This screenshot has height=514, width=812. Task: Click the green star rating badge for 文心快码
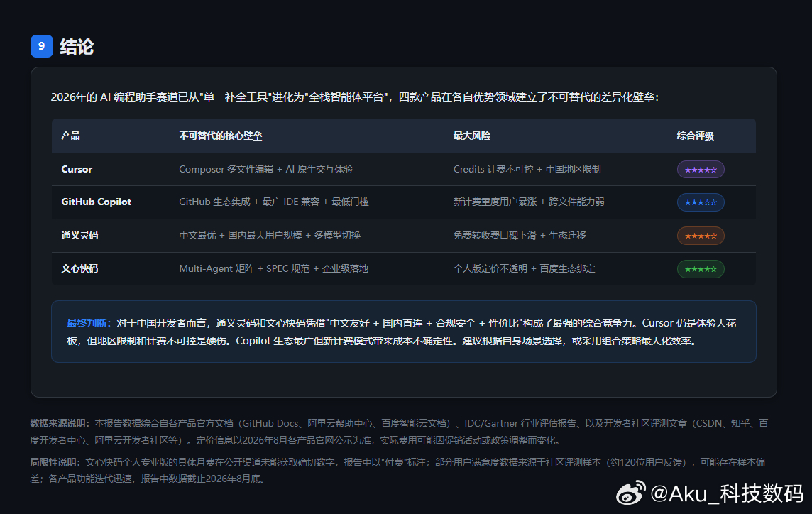(x=701, y=269)
